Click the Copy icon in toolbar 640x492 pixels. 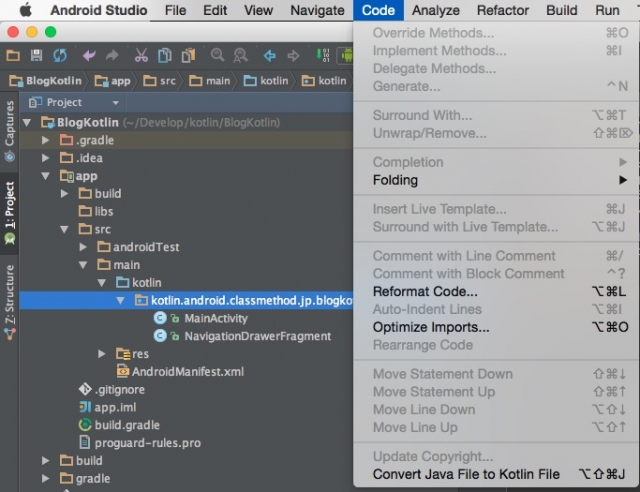pyautogui.click(x=164, y=55)
